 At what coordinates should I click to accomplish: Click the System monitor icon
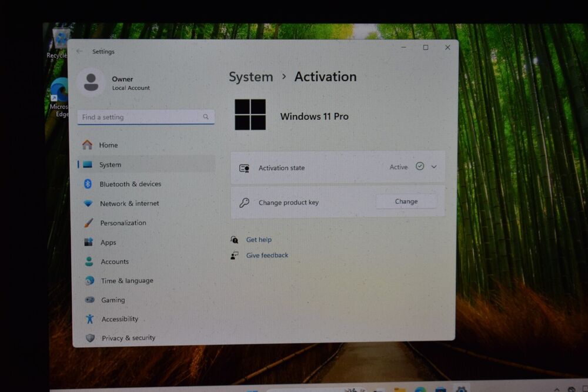(x=88, y=165)
